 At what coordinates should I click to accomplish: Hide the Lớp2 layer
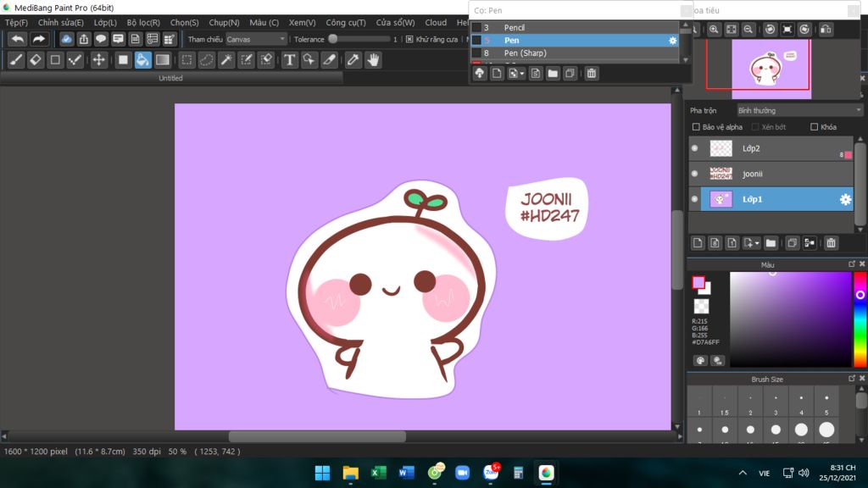[695, 148]
